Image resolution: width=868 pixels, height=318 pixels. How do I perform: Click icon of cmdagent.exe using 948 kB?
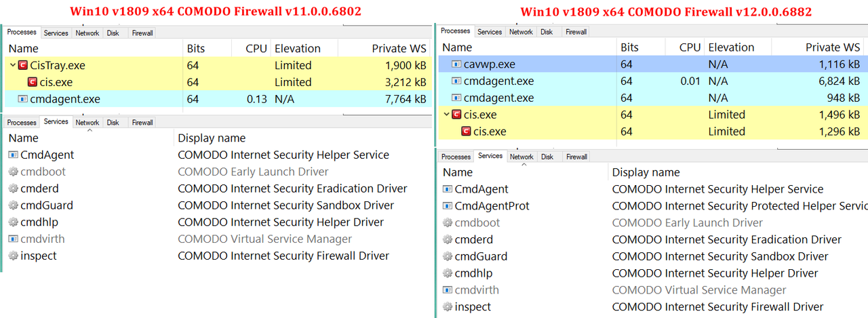click(456, 98)
